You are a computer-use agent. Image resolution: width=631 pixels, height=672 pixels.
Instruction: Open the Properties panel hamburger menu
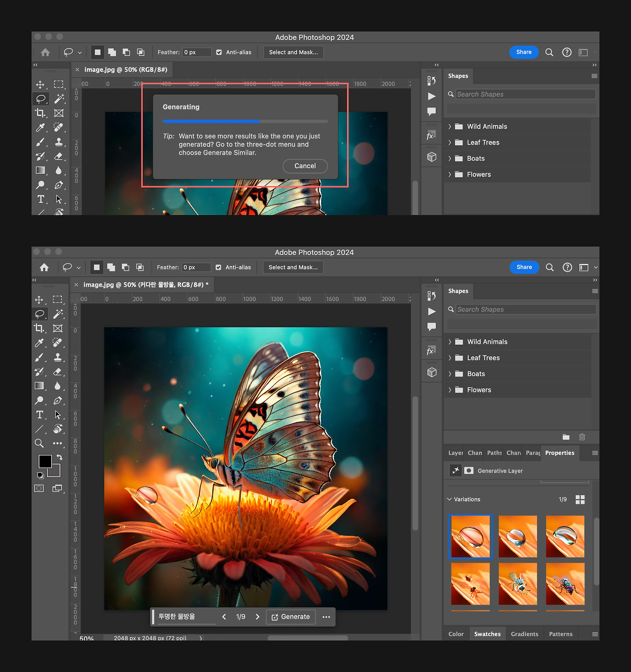click(x=595, y=453)
